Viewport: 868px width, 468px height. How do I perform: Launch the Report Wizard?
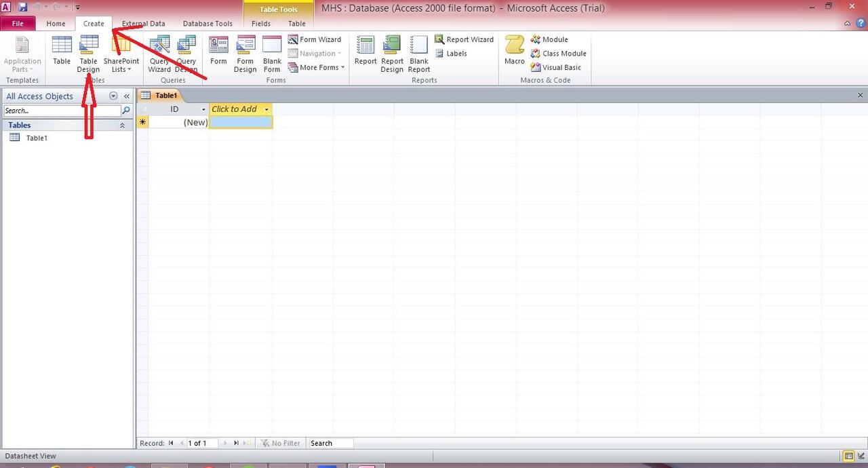click(x=464, y=39)
